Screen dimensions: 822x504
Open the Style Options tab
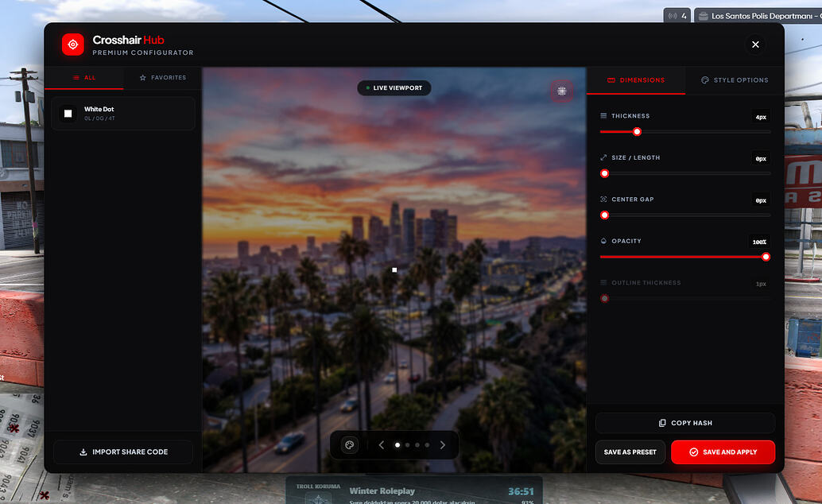click(735, 80)
